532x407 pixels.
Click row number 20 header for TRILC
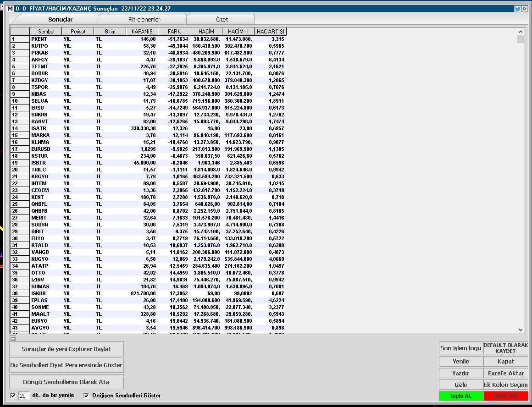20,170
